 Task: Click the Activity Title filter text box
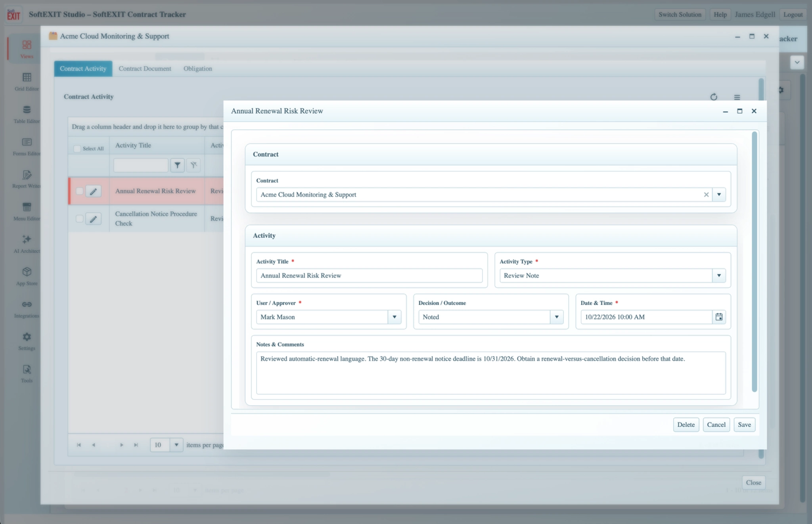(x=141, y=165)
